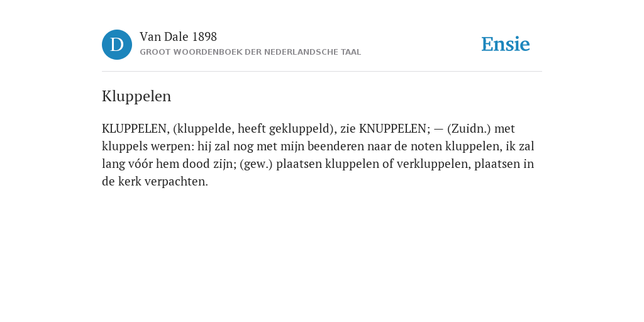
Task: Select the Kluppelen heading
Action: click(x=136, y=96)
